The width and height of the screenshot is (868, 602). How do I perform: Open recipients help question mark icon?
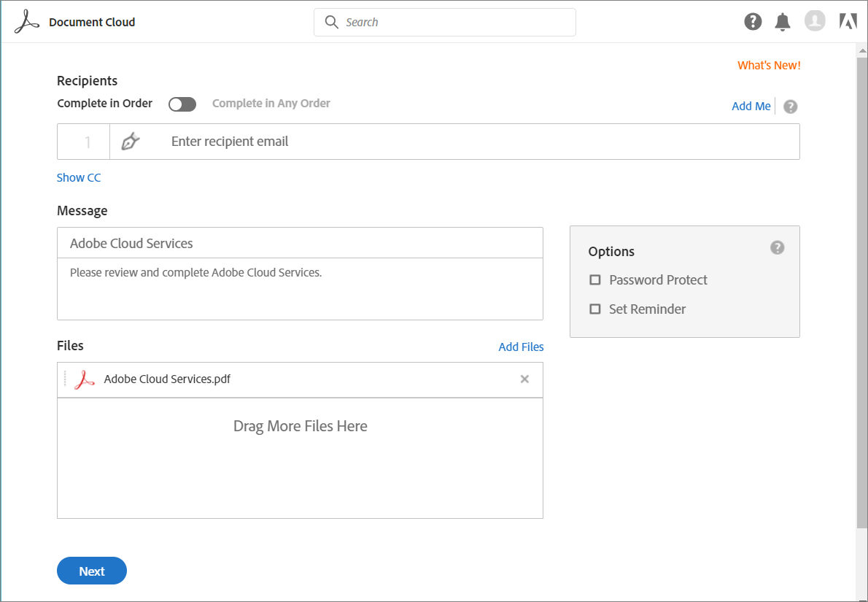click(x=791, y=107)
